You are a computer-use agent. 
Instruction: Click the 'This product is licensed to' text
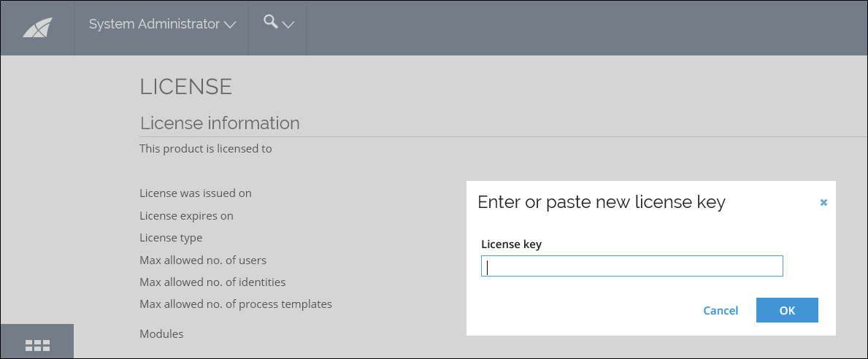point(205,149)
